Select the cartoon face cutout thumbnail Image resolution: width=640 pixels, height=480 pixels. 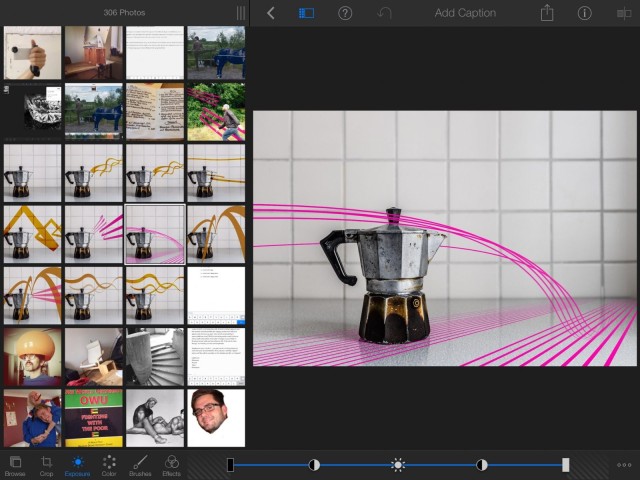click(215, 417)
